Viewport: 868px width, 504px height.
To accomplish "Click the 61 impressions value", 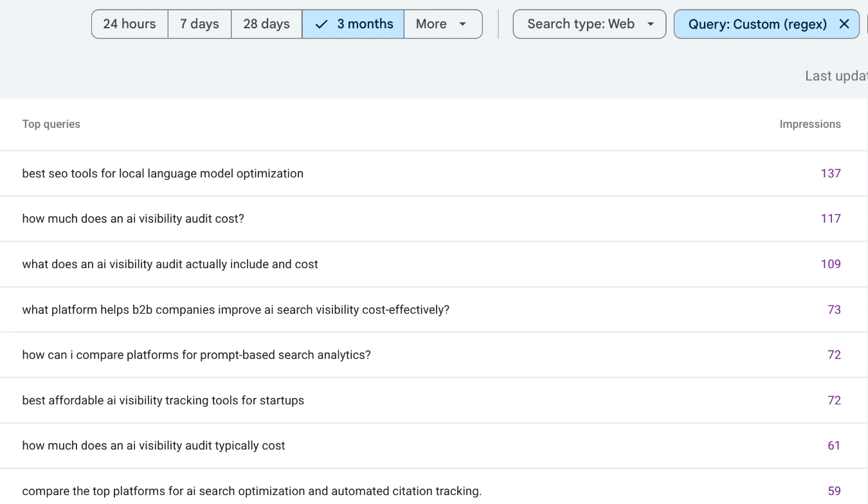I will tap(834, 446).
